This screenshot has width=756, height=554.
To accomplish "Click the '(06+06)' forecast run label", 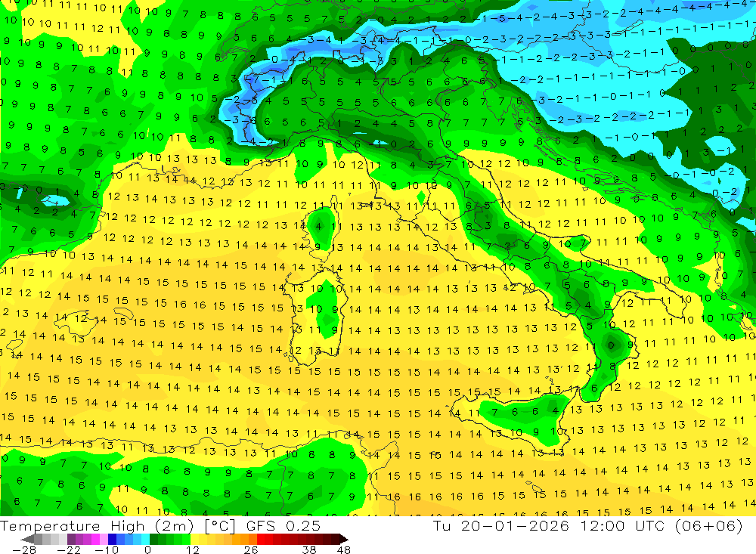I will pos(709,525).
